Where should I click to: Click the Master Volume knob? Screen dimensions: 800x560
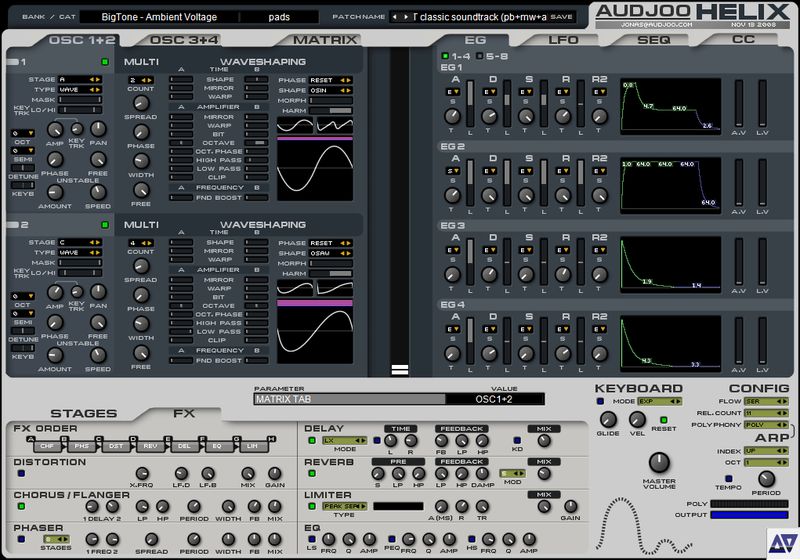[x=660, y=463]
